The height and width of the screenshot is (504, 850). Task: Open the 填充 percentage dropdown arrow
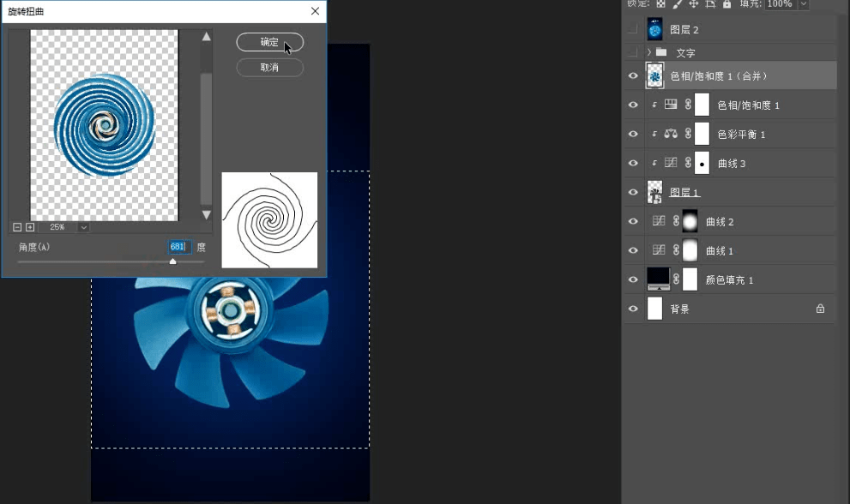[803, 4]
